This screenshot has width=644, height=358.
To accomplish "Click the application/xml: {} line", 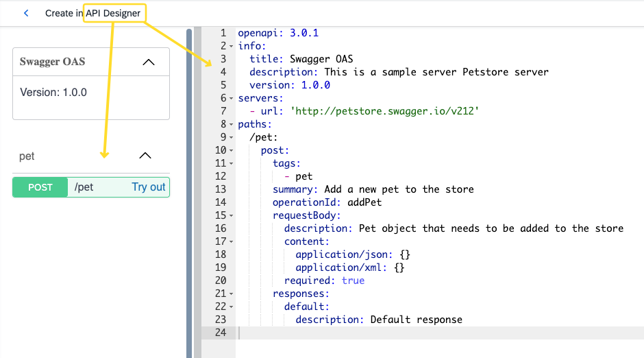I will pyautogui.click(x=350, y=267).
